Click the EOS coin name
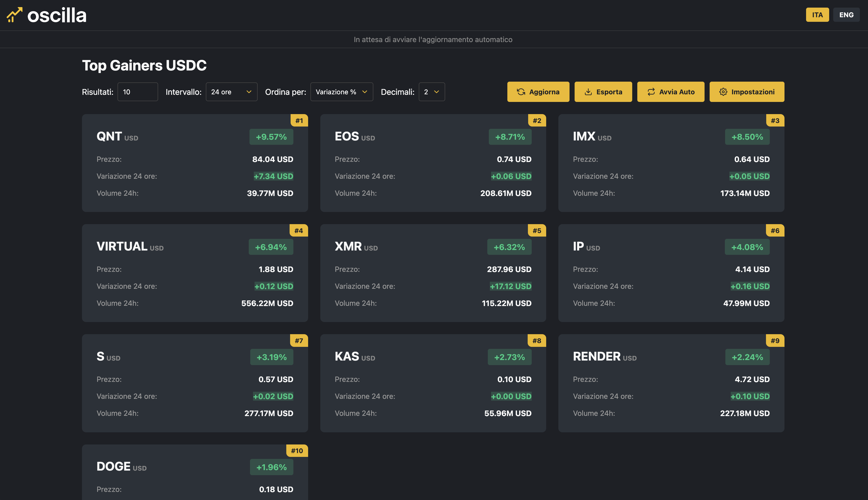 click(346, 136)
